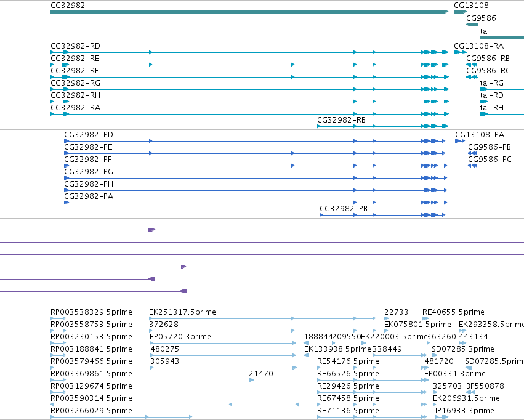Select EST RP003558753.5prime

pos(58,331)
